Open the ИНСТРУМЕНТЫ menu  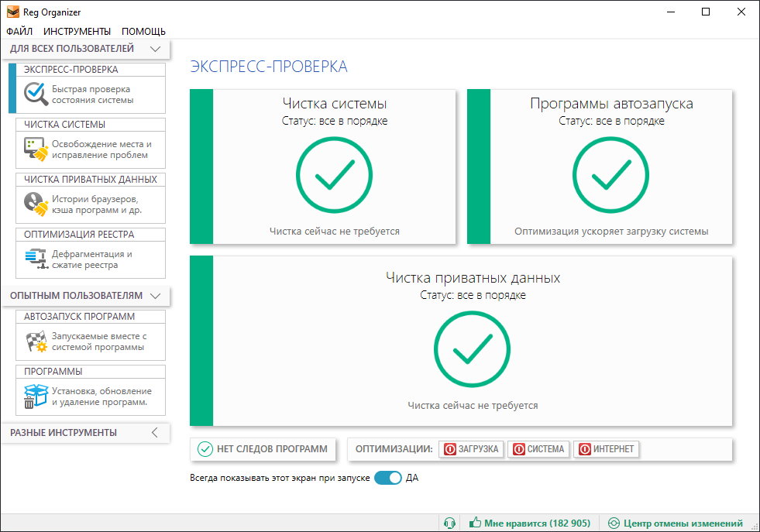77,32
